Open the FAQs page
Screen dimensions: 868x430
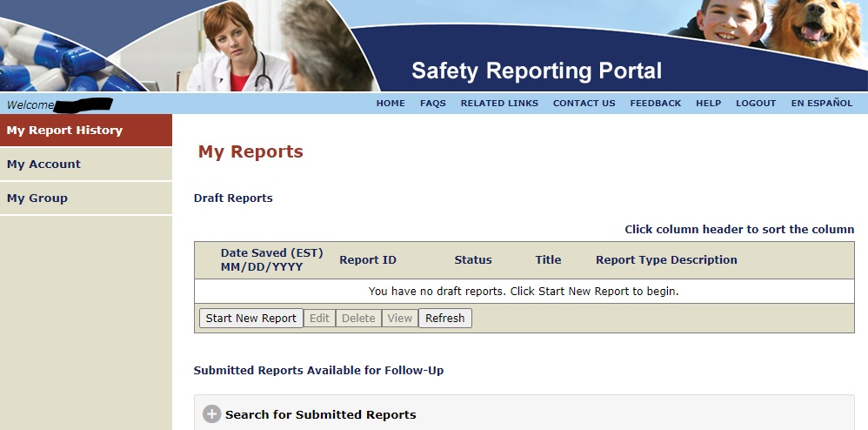pyautogui.click(x=432, y=103)
